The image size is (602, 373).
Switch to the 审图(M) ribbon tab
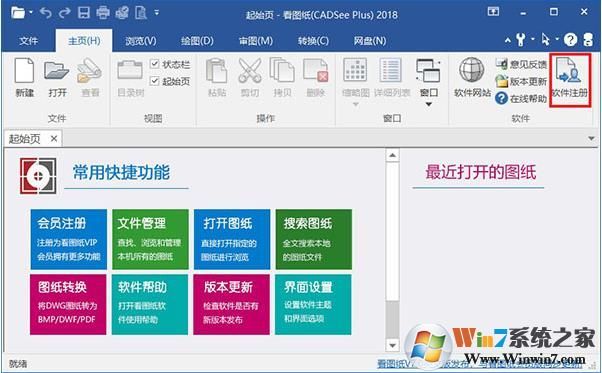pyautogui.click(x=256, y=41)
